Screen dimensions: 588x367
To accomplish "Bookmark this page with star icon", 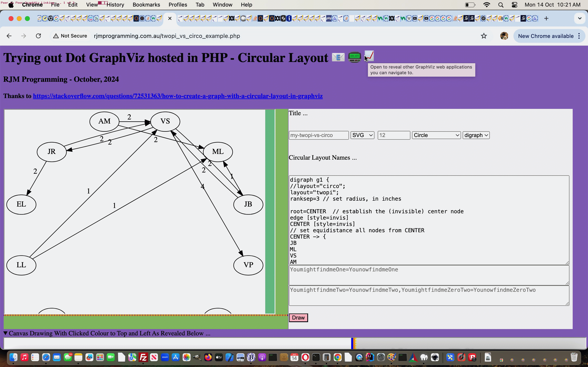I will (484, 36).
